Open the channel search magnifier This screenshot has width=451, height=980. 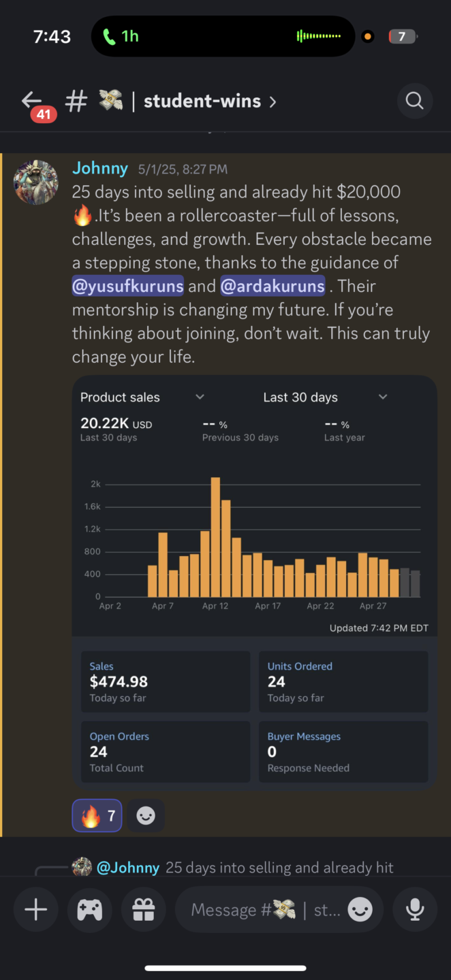(414, 101)
